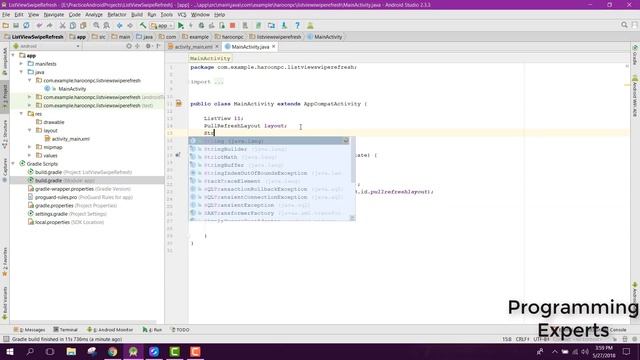
Task: Click the Forward navigation arrow icon
Action: 130,25
